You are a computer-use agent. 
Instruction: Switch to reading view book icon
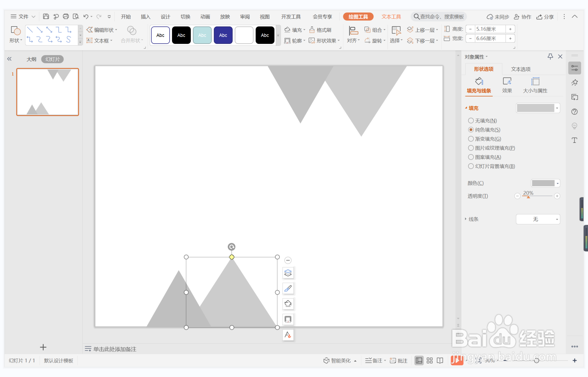tap(440, 360)
